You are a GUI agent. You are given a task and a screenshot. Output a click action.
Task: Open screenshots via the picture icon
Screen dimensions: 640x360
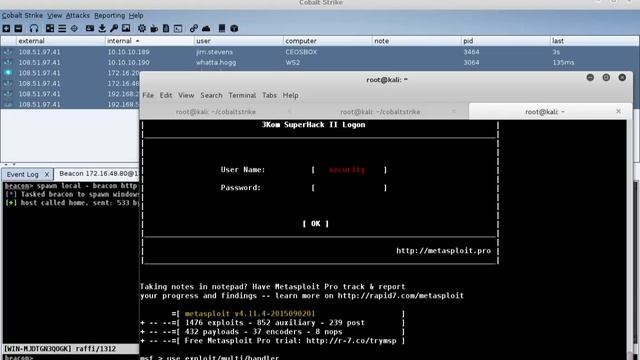click(126, 29)
